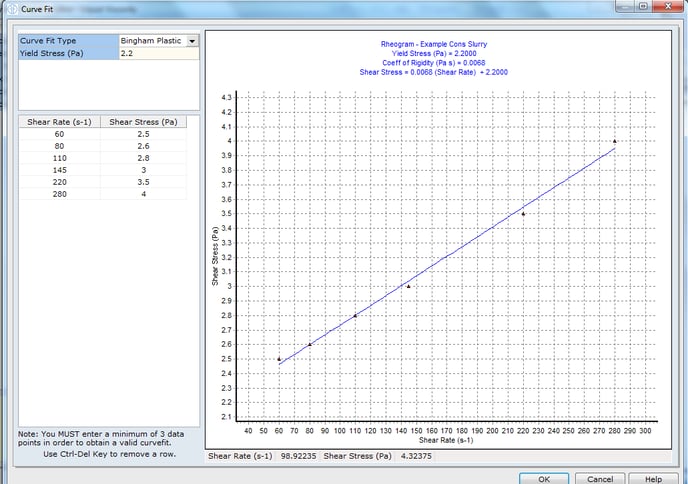Select the shear stress cell with value 2.6
Viewport: 688px width, 484px height.
coord(144,146)
